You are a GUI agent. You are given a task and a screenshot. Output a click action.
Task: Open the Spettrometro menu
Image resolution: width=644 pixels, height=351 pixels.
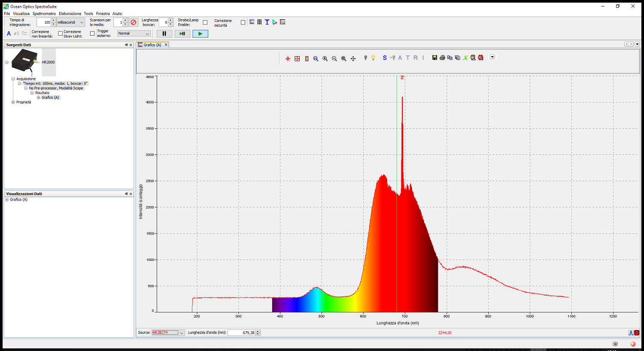click(44, 14)
